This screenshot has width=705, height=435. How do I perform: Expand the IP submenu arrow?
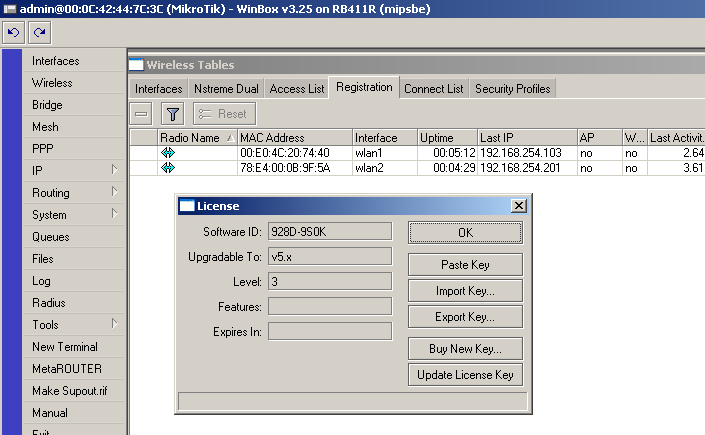114,170
